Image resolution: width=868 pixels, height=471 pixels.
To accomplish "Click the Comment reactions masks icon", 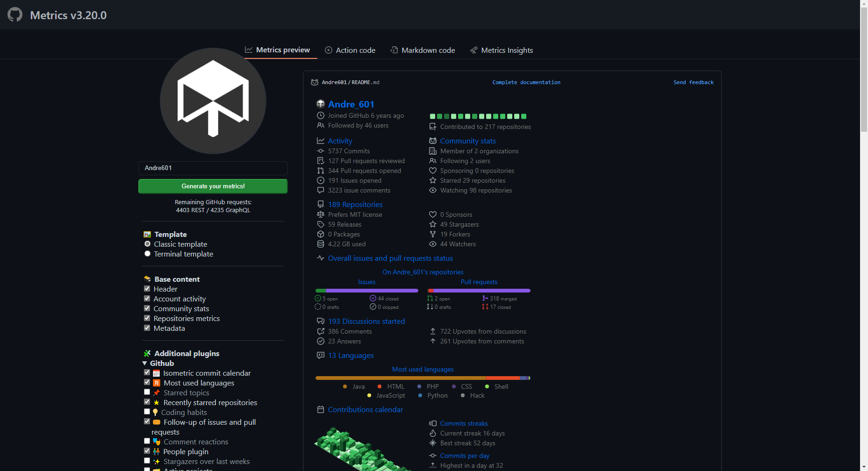I will pos(157,442).
